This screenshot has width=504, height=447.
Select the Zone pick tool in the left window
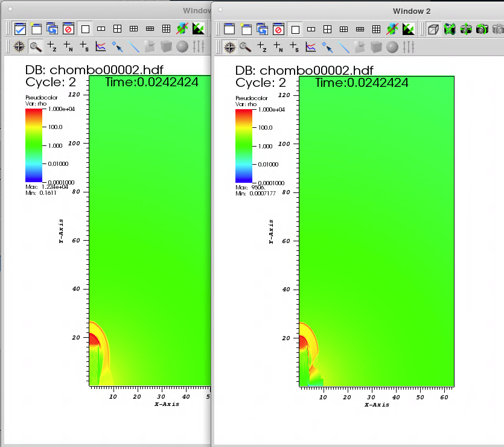point(52,46)
